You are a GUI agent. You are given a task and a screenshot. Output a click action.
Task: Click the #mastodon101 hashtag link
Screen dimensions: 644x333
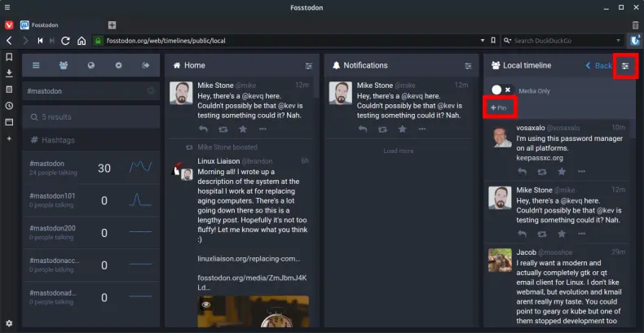pyautogui.click(x=52, y=196)
